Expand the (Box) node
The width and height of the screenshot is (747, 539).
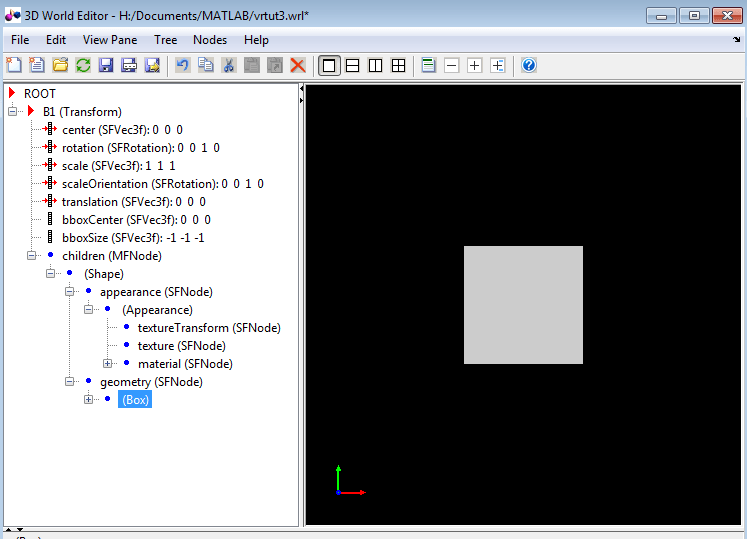(89, 399)
